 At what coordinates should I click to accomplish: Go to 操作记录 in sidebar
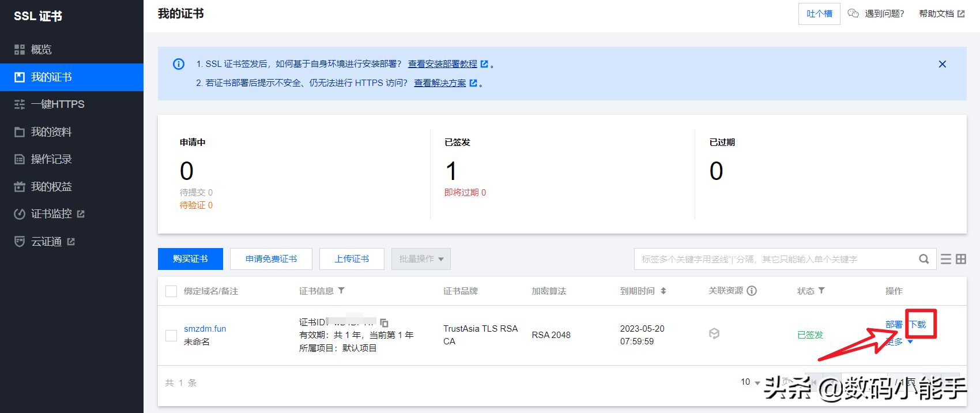point(51,159)
